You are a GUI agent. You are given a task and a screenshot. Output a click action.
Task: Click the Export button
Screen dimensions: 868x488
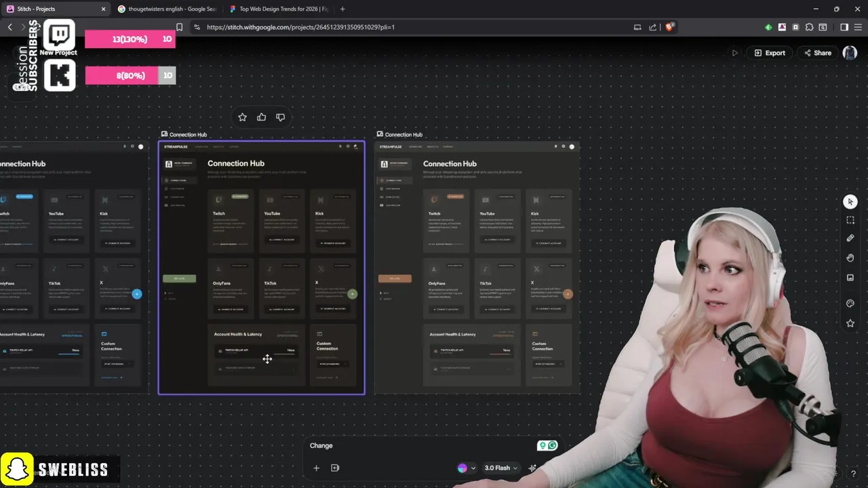tap(770, 53)
